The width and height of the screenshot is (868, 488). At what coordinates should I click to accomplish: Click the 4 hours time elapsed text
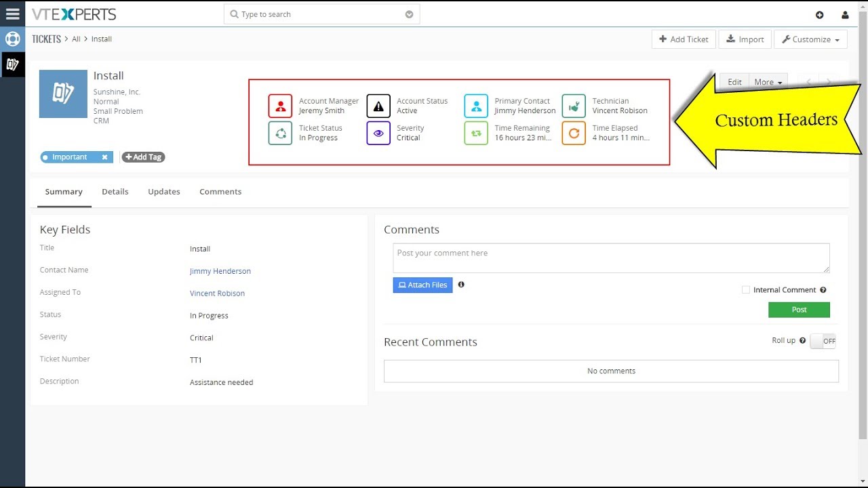click(621, 138)
